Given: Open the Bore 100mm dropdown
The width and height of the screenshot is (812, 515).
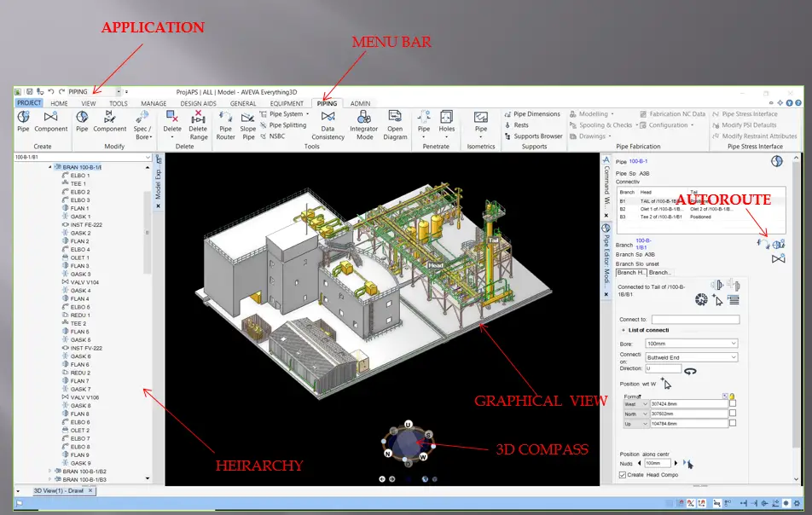Looking at the screenshot, I should (x=734, y=344).
